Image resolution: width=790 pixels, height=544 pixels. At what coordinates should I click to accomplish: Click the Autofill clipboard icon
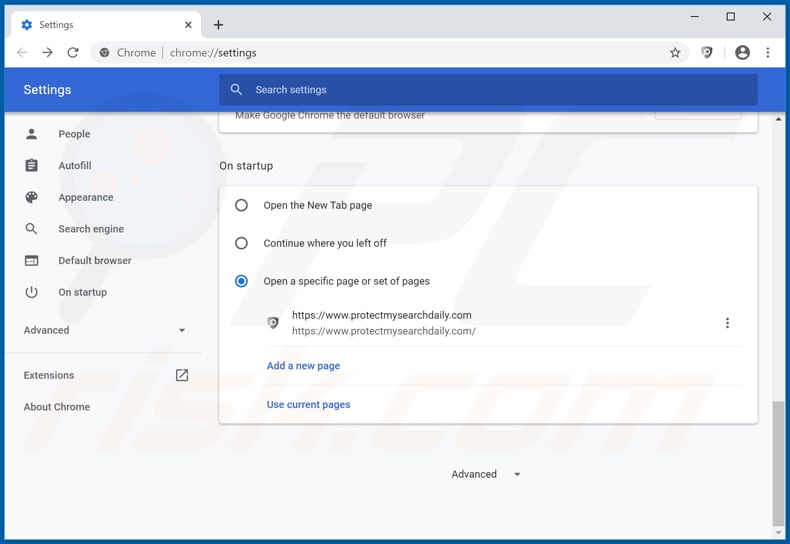click(31, 165)
